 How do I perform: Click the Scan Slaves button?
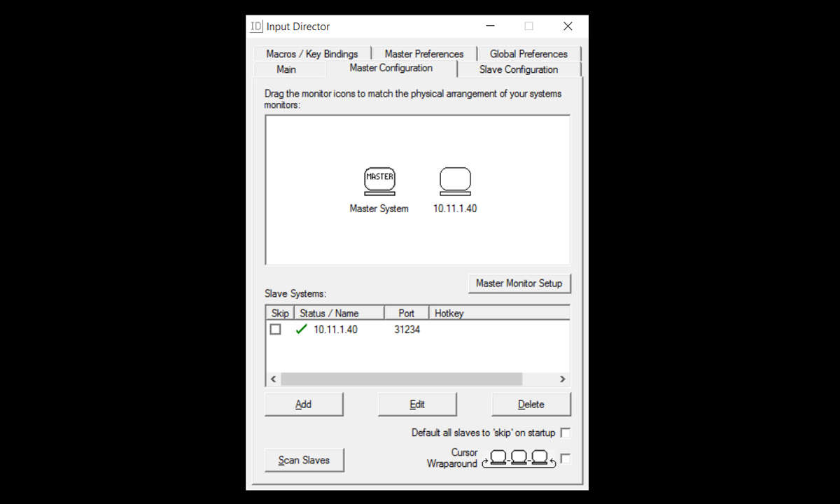[304, 460]
